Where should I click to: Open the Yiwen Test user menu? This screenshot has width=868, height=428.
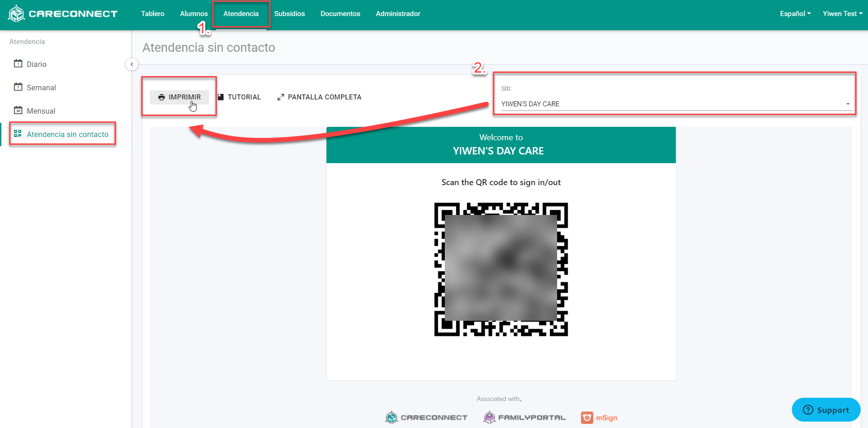842,14
